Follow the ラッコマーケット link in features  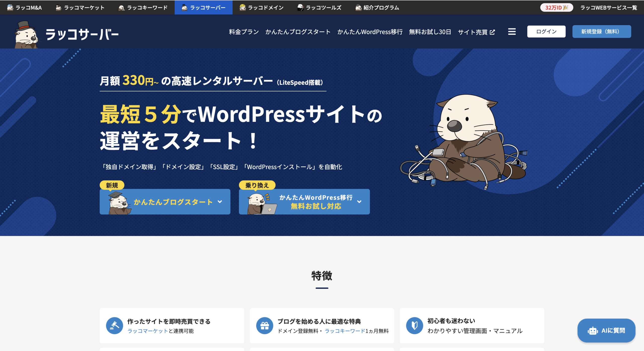(x=148, y=331)
